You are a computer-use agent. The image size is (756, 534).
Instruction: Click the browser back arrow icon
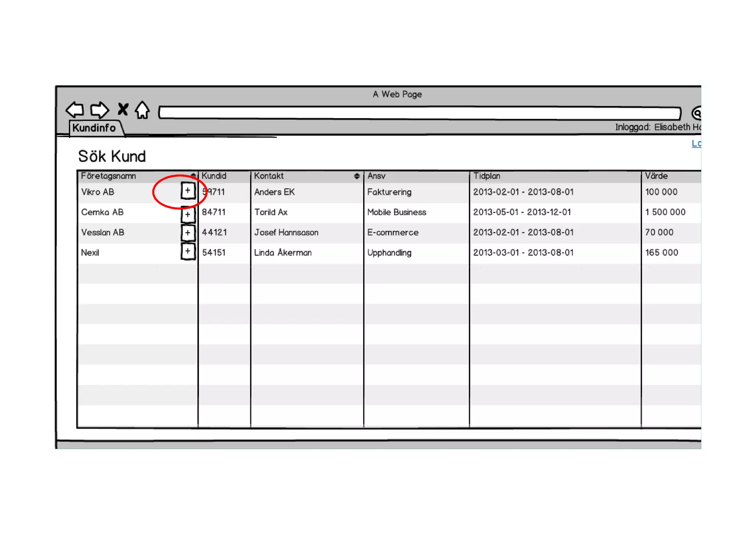[x=75, y=110]
